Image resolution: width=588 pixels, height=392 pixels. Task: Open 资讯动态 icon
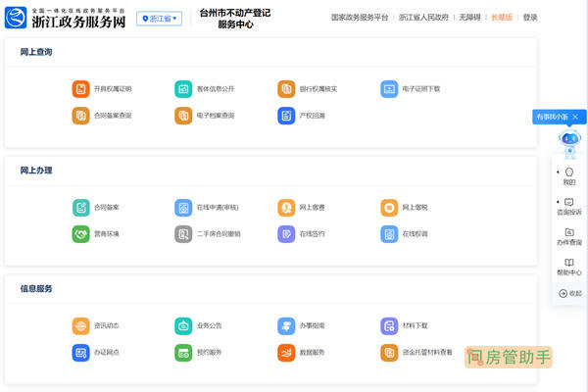[x=80, y=325]
